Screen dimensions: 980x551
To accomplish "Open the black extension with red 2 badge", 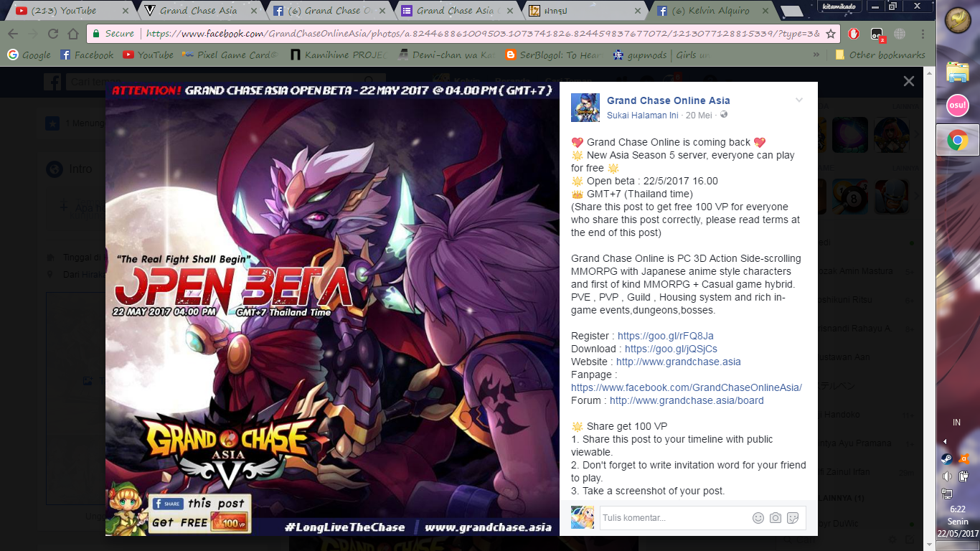I will [x=877, y=34].
